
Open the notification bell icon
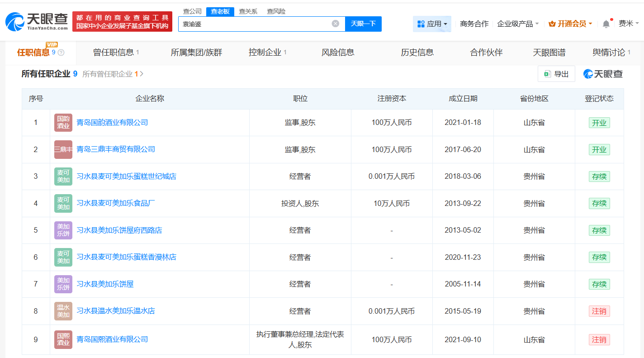pyautogui.click(x=606, y=24)
